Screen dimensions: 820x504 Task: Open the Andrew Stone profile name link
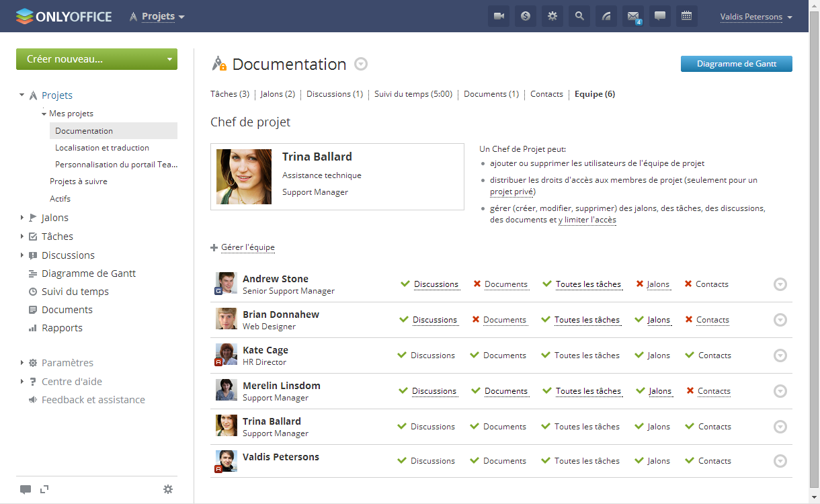[276, 279]
